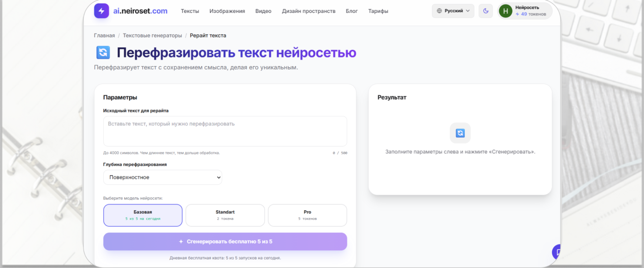Focus the Исходный текст для рерайта field
644x268 pixels.
click(225, 131)
